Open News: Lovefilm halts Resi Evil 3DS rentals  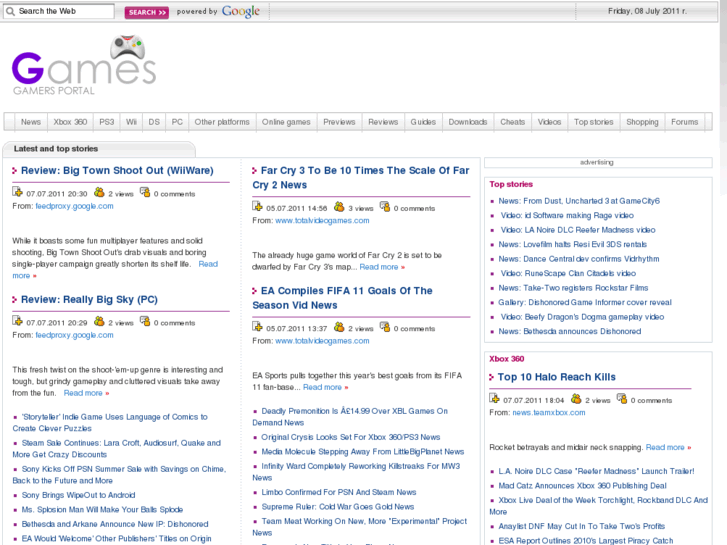tap(573, 244)
